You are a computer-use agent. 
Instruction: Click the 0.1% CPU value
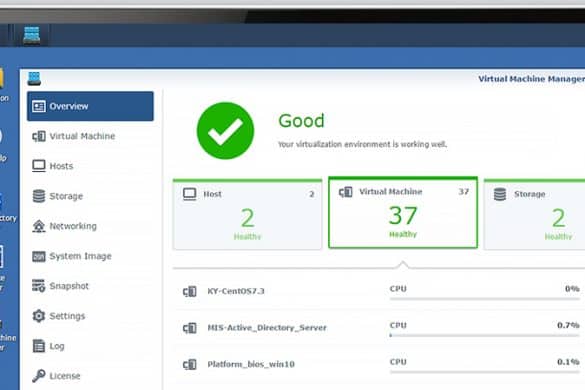point(568,362)
